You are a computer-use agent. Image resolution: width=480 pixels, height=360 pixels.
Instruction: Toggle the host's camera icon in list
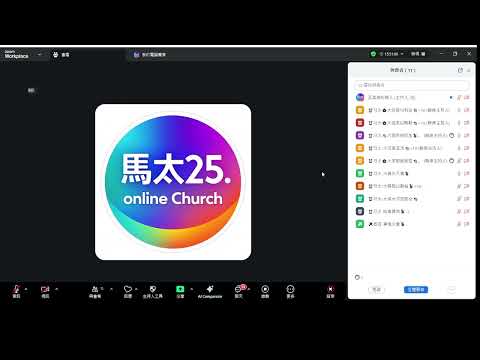coord(467,97)
